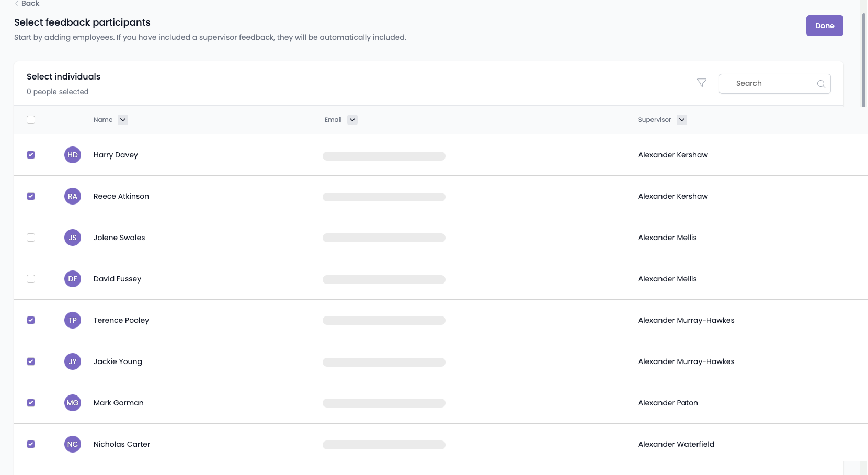Click the search magnifier icon
868x475 pixels.
coord(821,84)
